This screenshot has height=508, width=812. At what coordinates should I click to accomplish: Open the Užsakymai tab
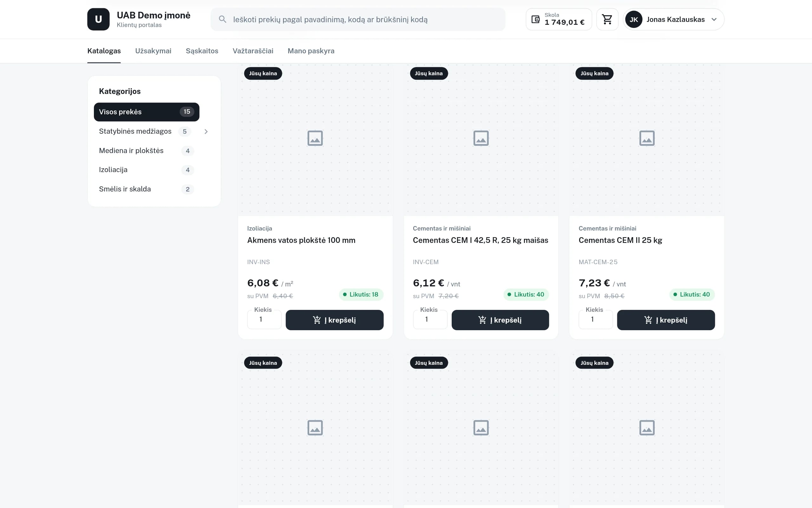(153, 51)
